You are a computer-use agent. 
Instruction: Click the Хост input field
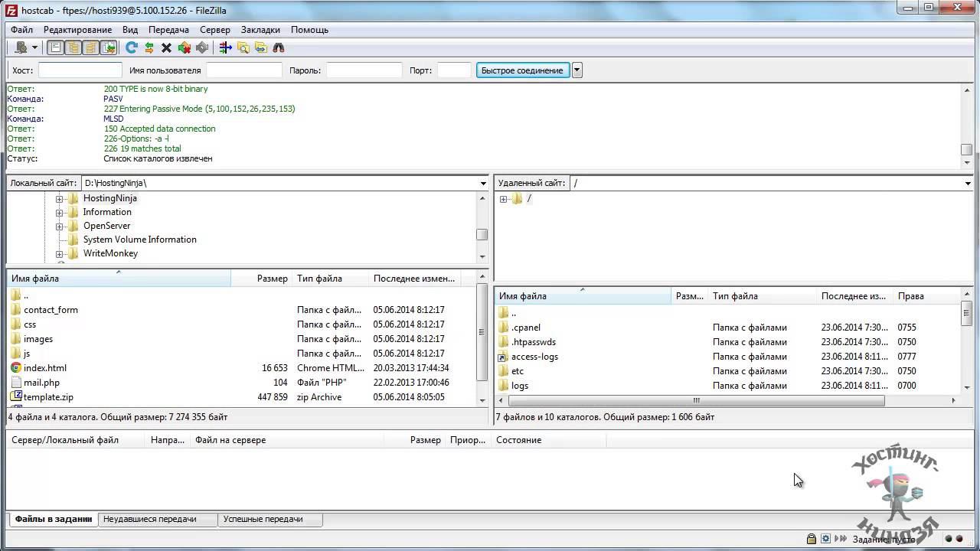click(80, 70)
